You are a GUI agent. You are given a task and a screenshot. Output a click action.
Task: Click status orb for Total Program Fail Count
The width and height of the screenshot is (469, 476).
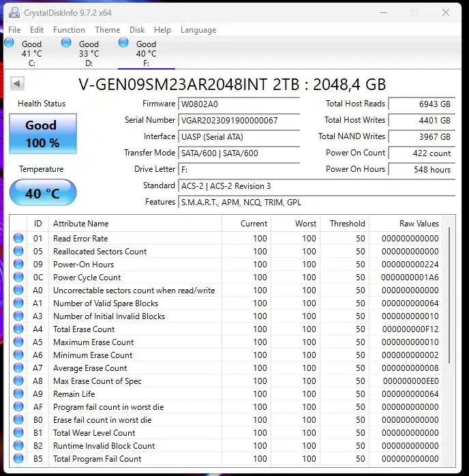(18, 458)
